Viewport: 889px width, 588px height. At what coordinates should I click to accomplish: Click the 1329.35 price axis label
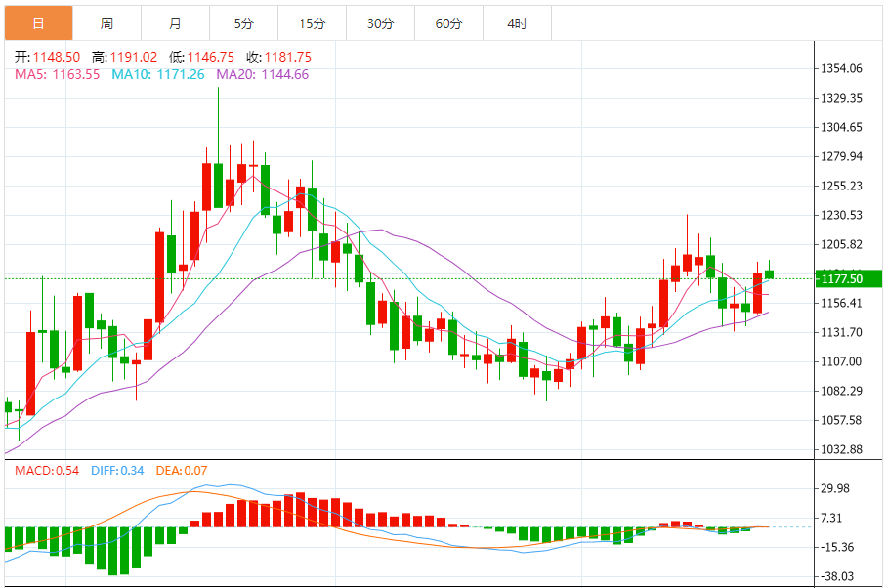841,98
